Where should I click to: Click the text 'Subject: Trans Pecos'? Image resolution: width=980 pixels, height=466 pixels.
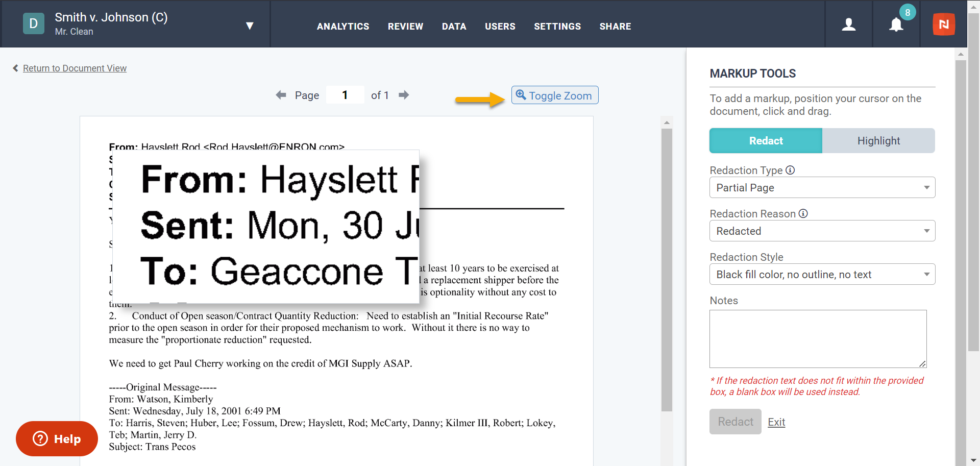152,447
